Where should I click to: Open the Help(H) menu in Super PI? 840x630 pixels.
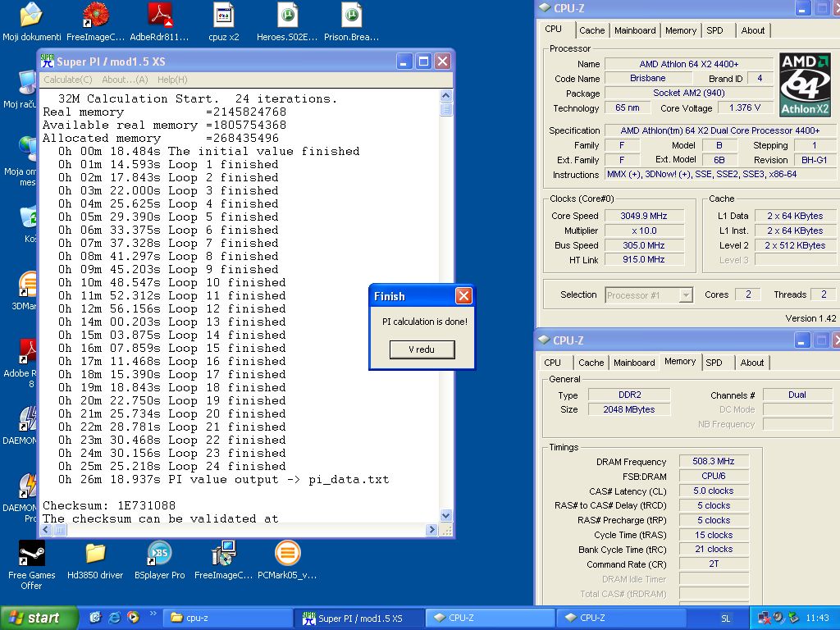pyautogui.click(x=172, y=80)
